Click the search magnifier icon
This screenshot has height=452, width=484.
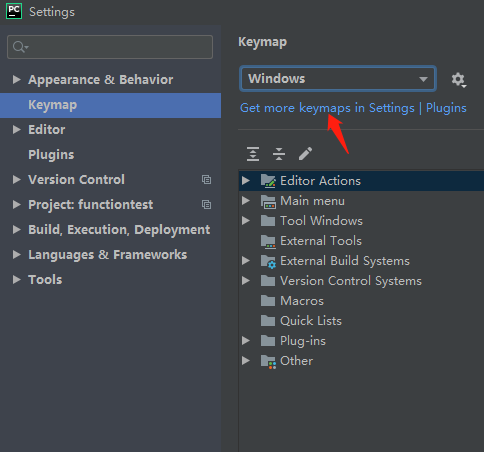pos(20,47)
